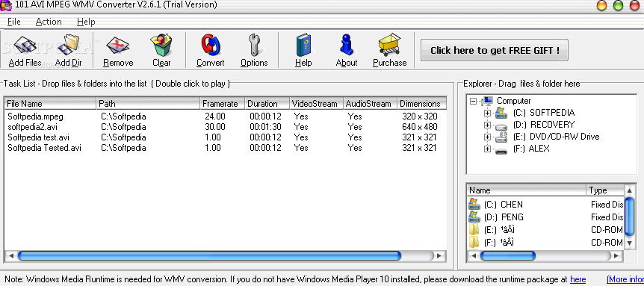Click the Type column header in explorer list
The width and height of the screenshot is (644, 286).
[605, 190]
